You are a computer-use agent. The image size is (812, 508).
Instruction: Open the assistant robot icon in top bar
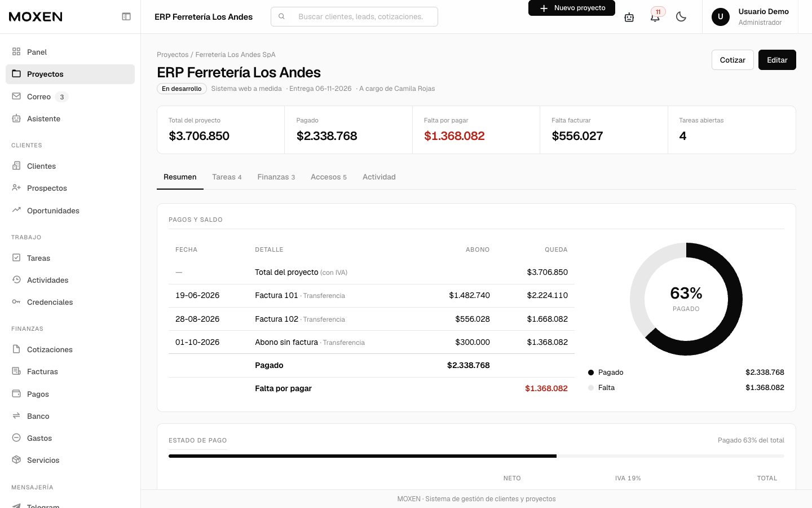tap(629, 17)
